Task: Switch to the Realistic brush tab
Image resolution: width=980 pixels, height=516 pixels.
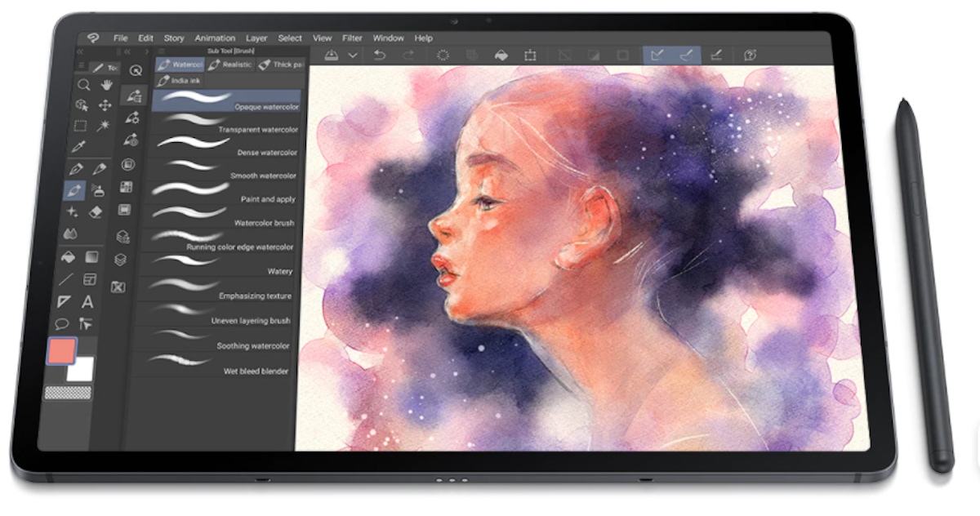Action: coord(231,64)
